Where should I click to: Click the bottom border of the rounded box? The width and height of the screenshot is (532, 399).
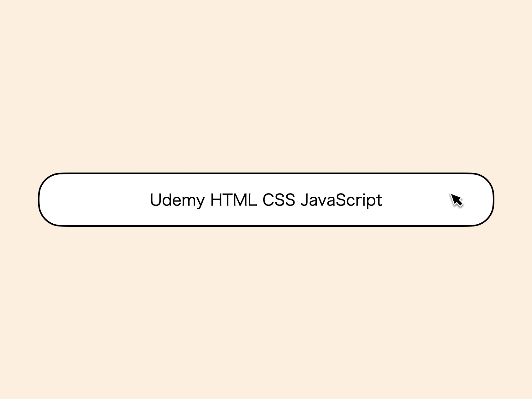266,226
